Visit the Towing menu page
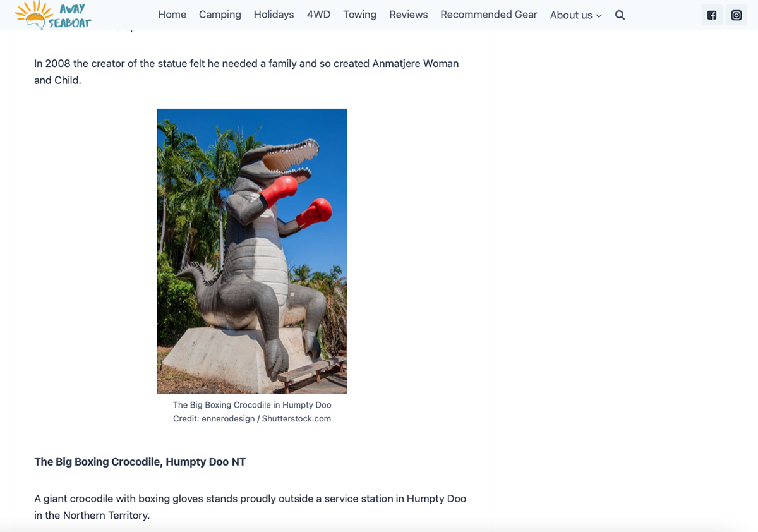Image resolution: width=758 pixels, height=532 pixels. click(359, 15)
